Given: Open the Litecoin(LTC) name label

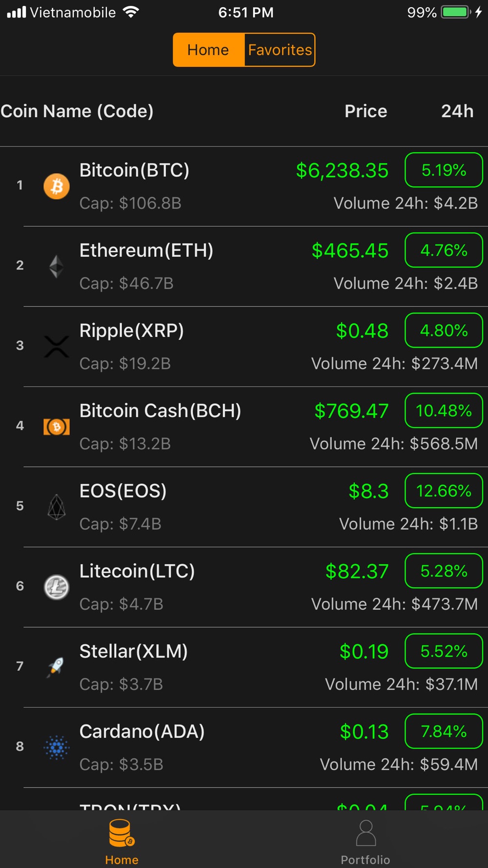Looking at the screenshot, I should coord(137,571).
